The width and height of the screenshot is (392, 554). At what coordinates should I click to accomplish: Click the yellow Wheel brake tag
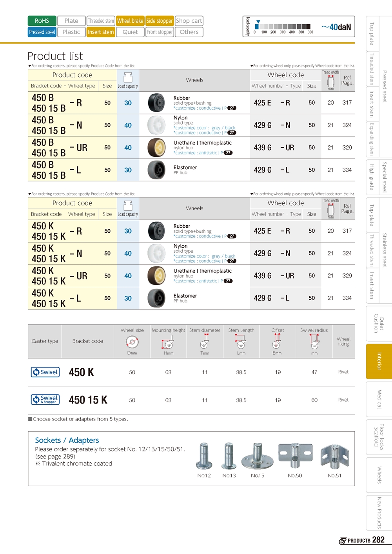tap(130, 21)
